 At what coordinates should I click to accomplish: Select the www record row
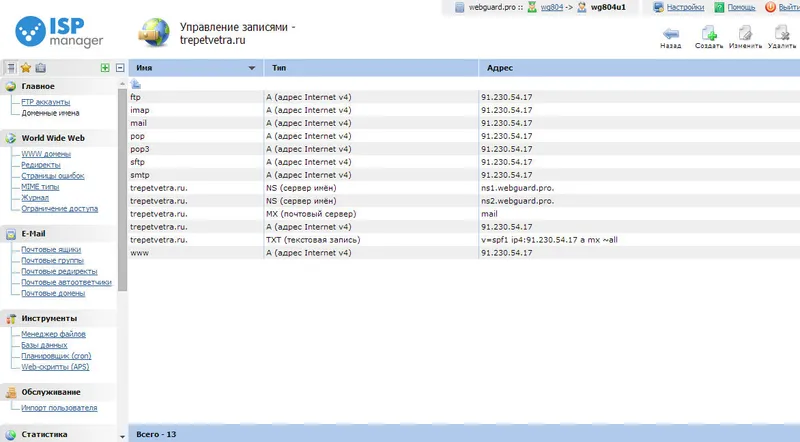click(464, 253)
